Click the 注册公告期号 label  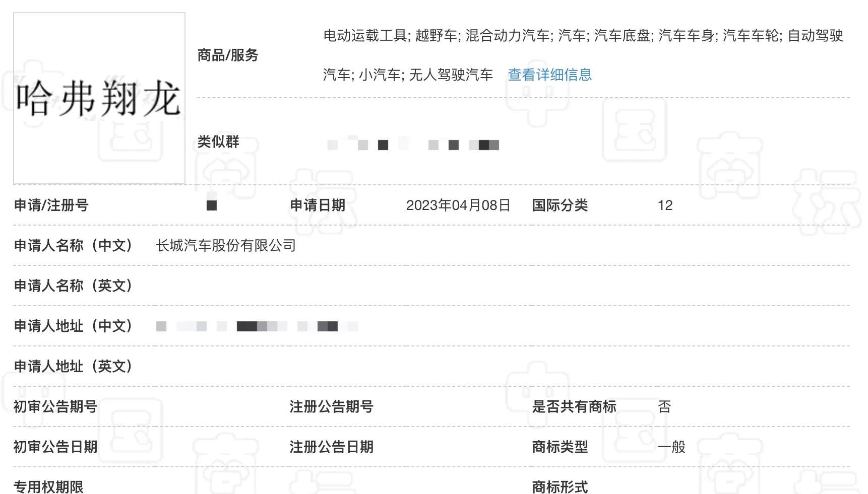click(x=332, y=406)
